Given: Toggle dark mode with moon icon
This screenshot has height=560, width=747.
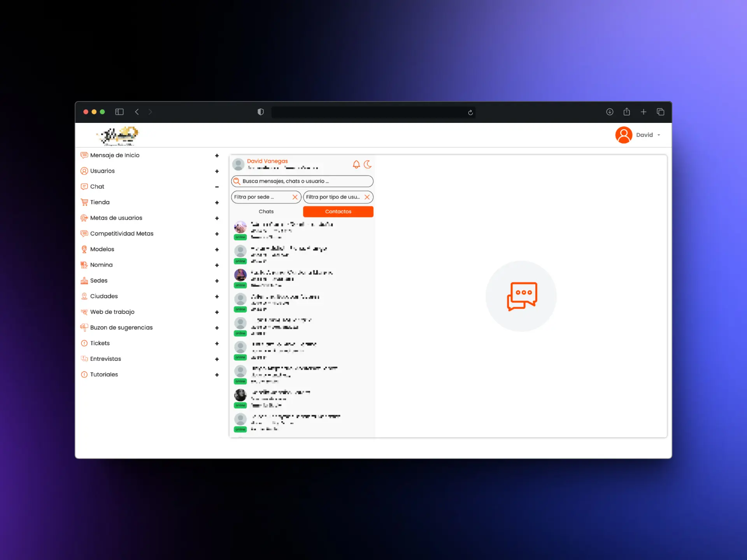Looking at the screenshot, I should [368, 164].
